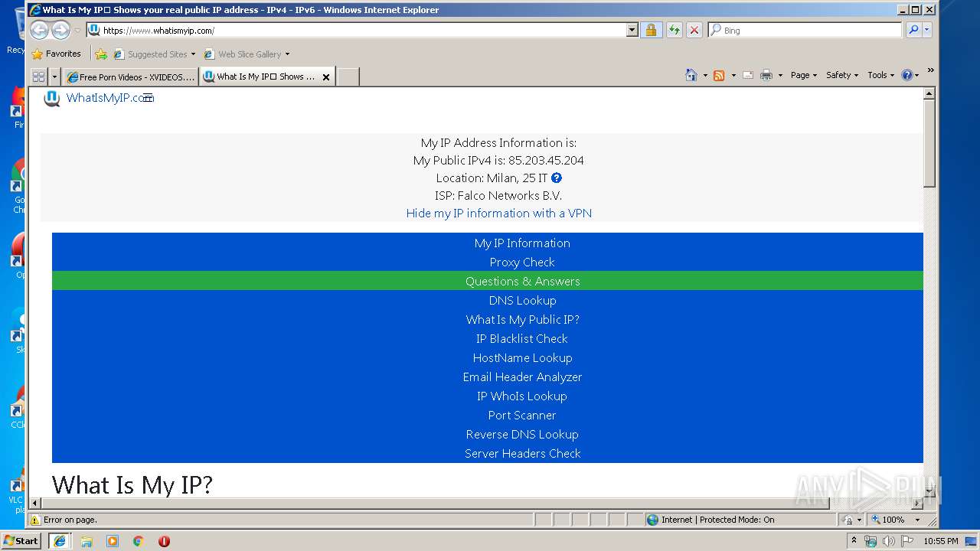Expand the Web Slice Gallery dropdown arrow
980x551 pixels.
pos(287,54)
